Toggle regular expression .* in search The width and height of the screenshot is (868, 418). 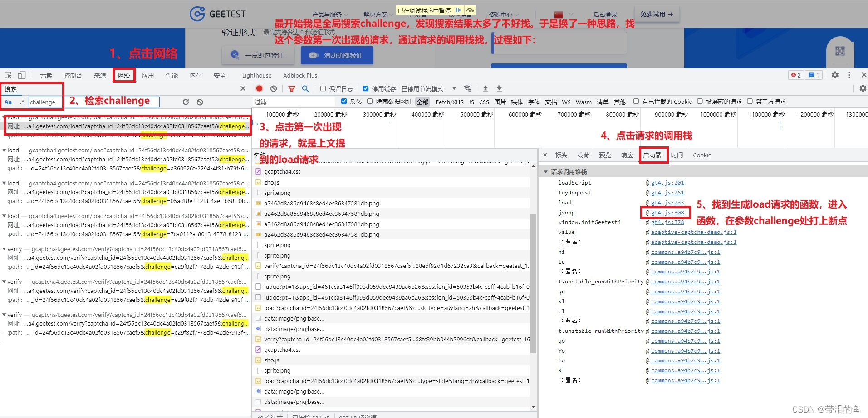coord(21,102)
